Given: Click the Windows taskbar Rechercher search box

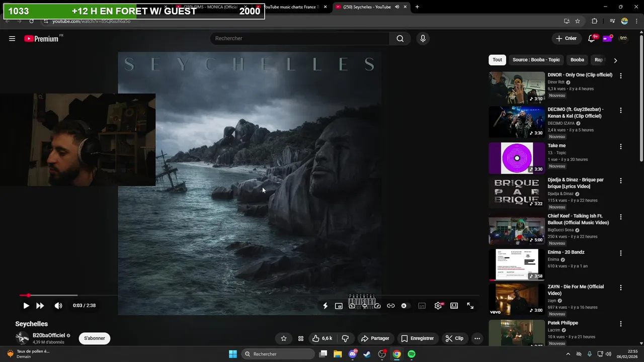Looking at the screenshot, I should coord(278,354).
